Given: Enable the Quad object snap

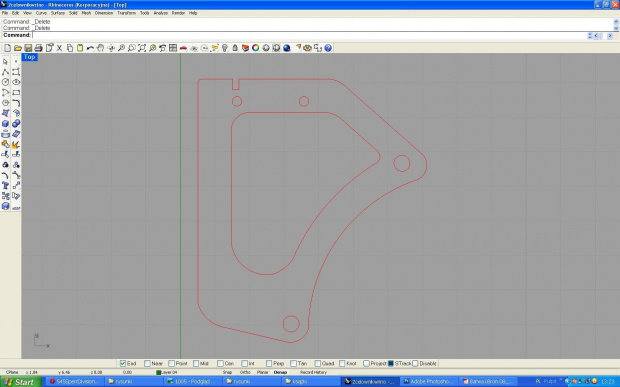Looking at the screenshot, I should coord(318,363).
